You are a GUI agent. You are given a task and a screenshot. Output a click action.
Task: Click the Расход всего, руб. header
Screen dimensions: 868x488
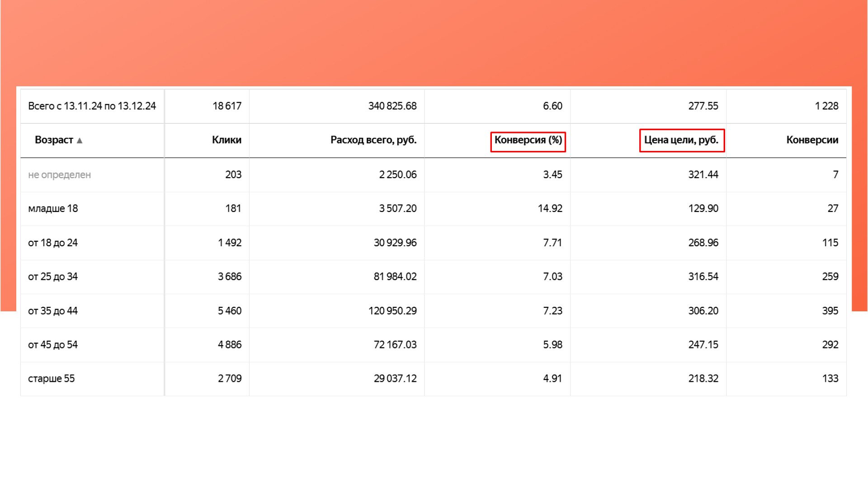[x=373, y=140]
